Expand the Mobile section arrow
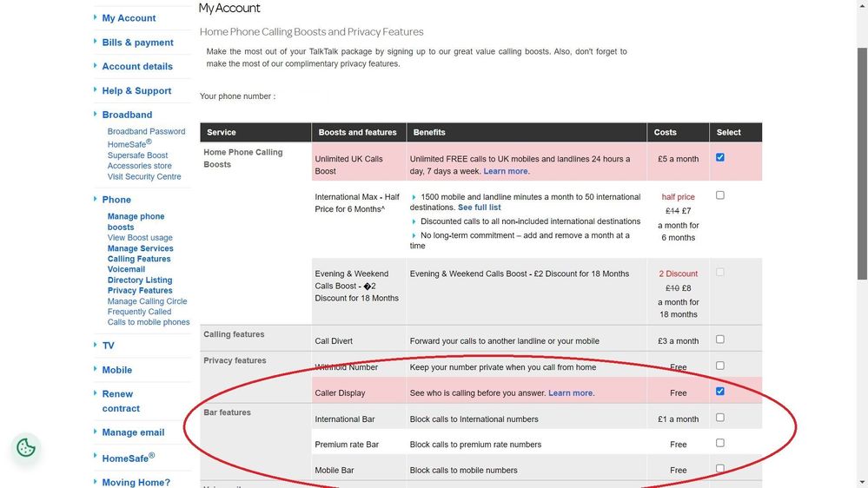This screenshot has width=868, height=488. (x=96, y=368)
